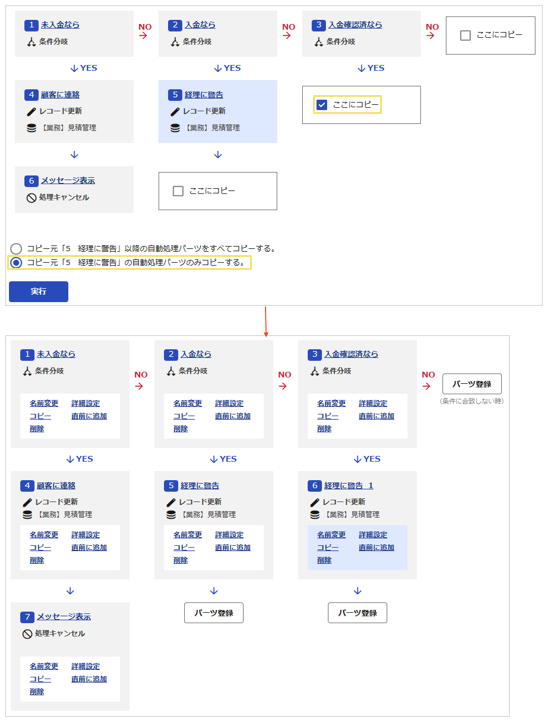Click パーツ登録 button above 条件に合致しない時 note

[472, 384]
